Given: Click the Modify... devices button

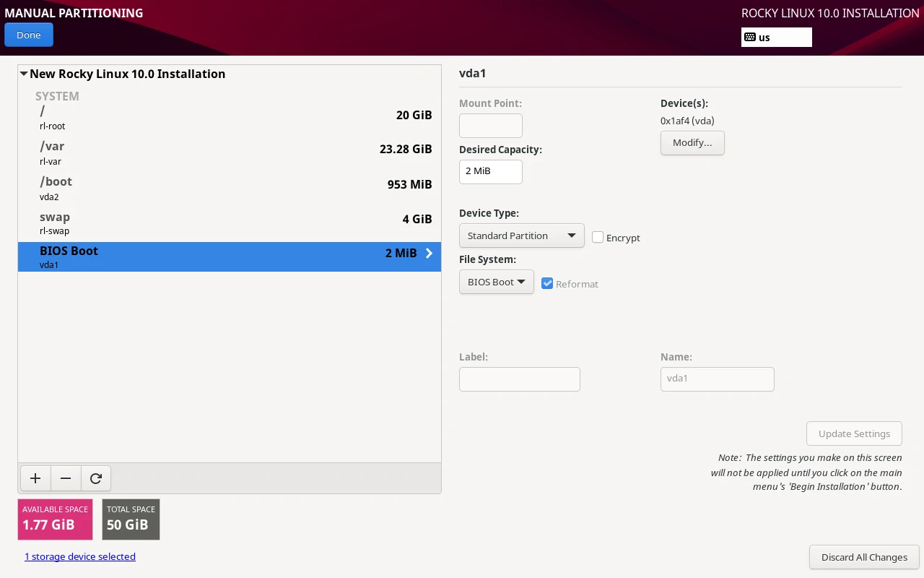Looking at the screenshot, I should [x=692, y=142].
